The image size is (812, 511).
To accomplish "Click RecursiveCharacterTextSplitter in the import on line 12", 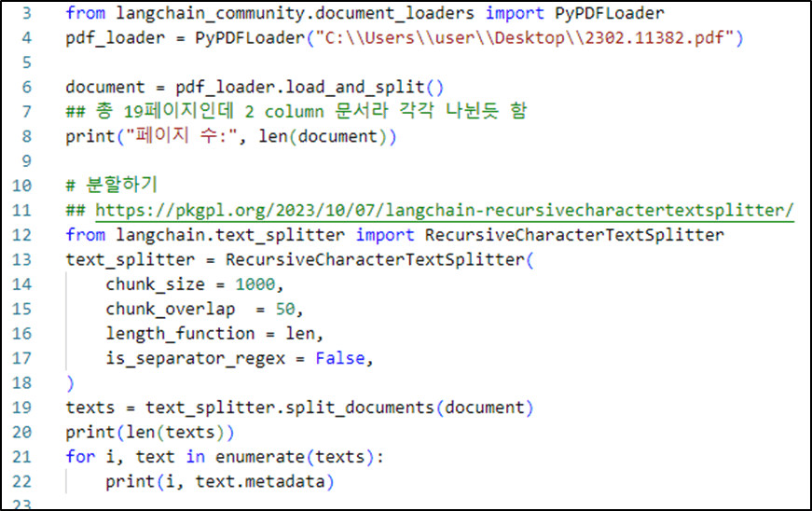I will 574,235.
